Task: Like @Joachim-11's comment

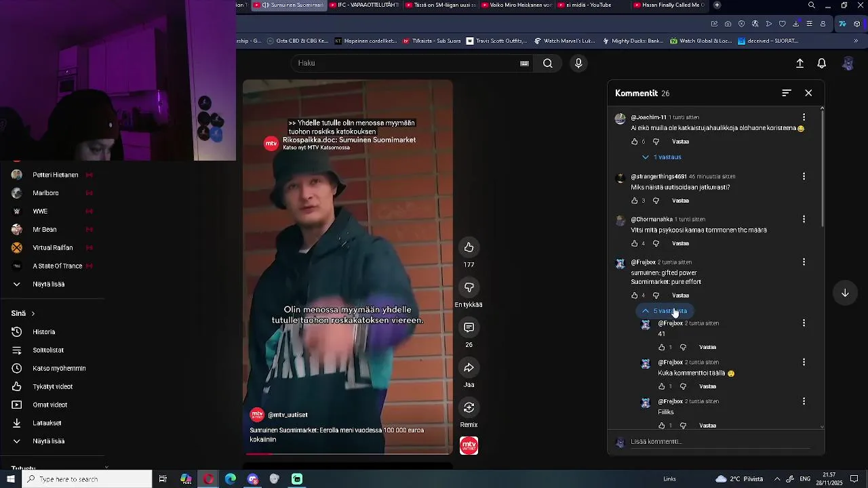Action: click(x=635, y=142)
